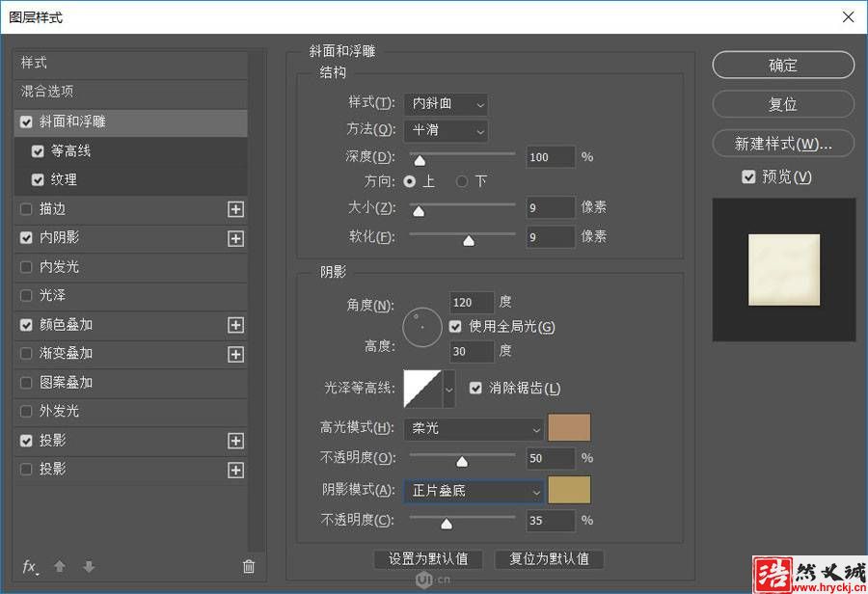
Task: Click the highlight 不透明度(O) slider handle
Action: (x=462, y=462)
